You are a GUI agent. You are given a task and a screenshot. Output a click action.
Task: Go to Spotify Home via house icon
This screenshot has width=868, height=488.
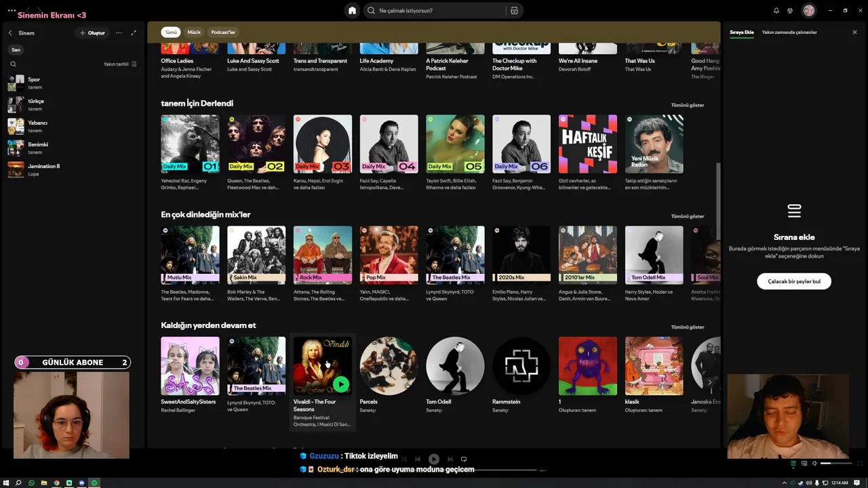pyautogui.click(x=352, y=10)
